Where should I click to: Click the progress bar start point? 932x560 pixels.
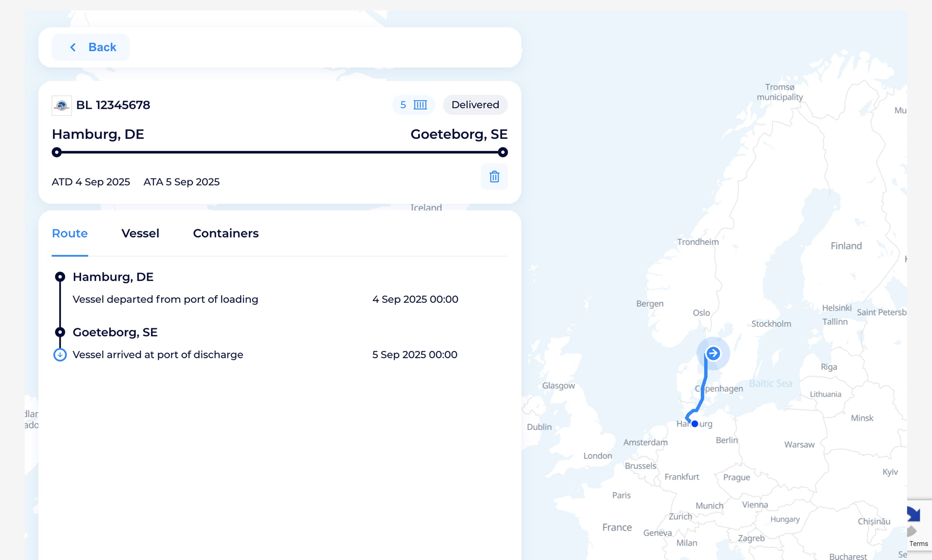click(x=56, y=152)
